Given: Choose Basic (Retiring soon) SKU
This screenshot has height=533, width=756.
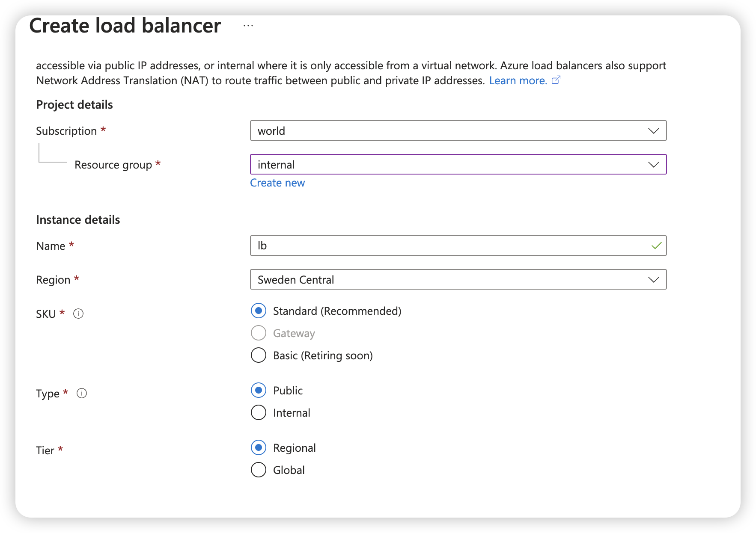Looking at the screenshot, I should click(x=259, y=355).
